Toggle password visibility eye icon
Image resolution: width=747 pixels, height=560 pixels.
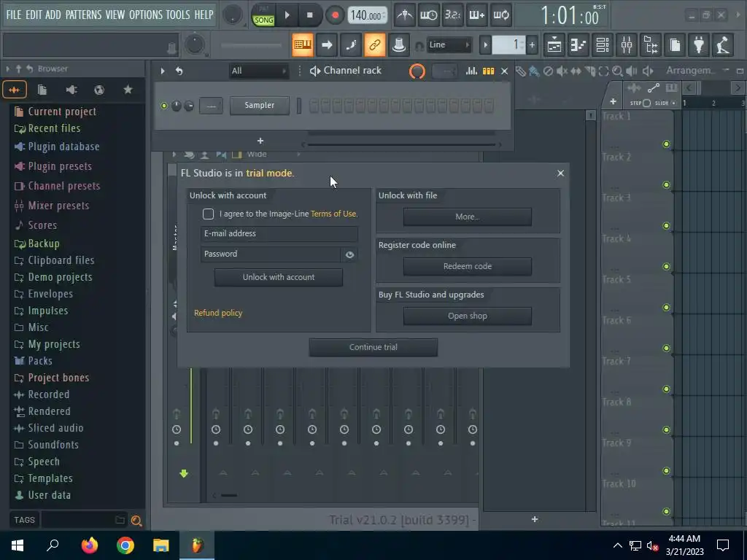pos(349,254)
